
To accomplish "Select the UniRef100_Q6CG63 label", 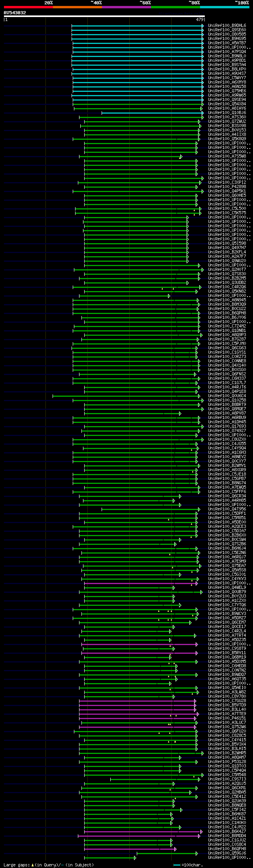I will point(227,348).
